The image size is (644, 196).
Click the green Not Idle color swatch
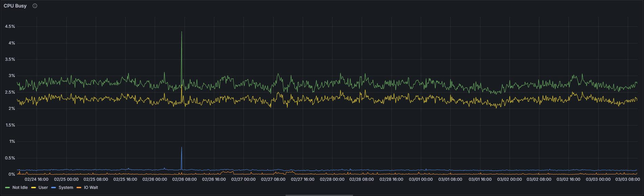tap(7, 188)
